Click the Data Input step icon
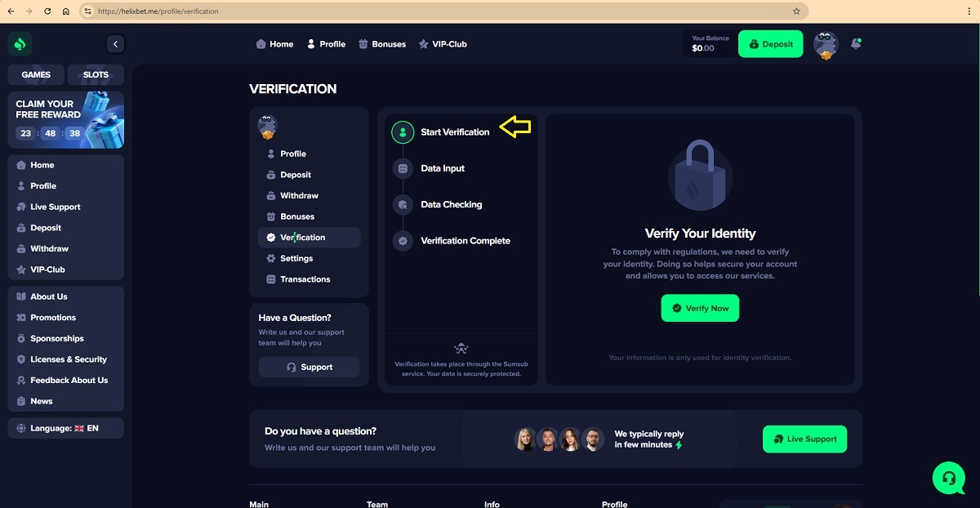 point(403,168)
